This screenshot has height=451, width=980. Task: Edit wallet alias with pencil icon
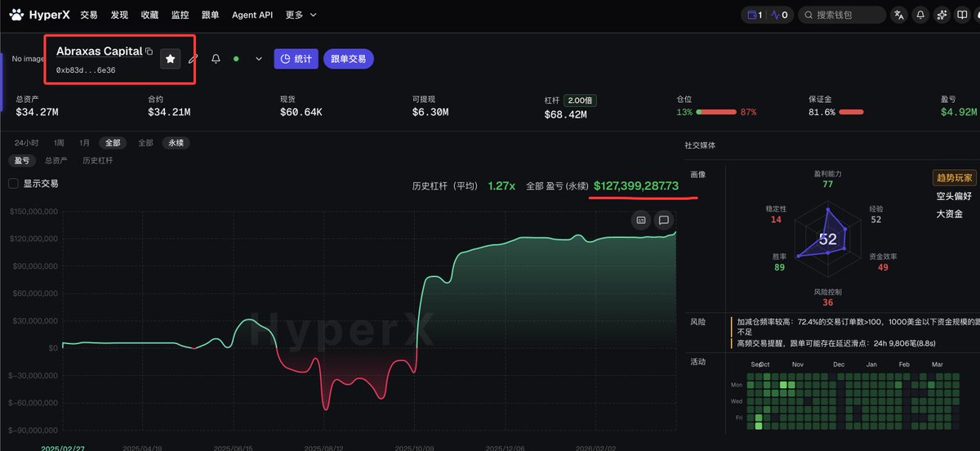[x=193, y=59]
